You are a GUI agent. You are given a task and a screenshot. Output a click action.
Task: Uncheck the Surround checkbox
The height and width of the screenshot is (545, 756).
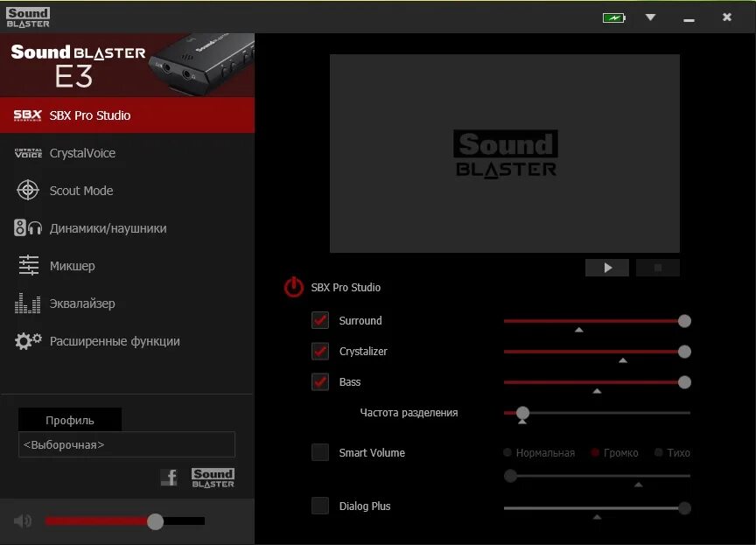320,320
